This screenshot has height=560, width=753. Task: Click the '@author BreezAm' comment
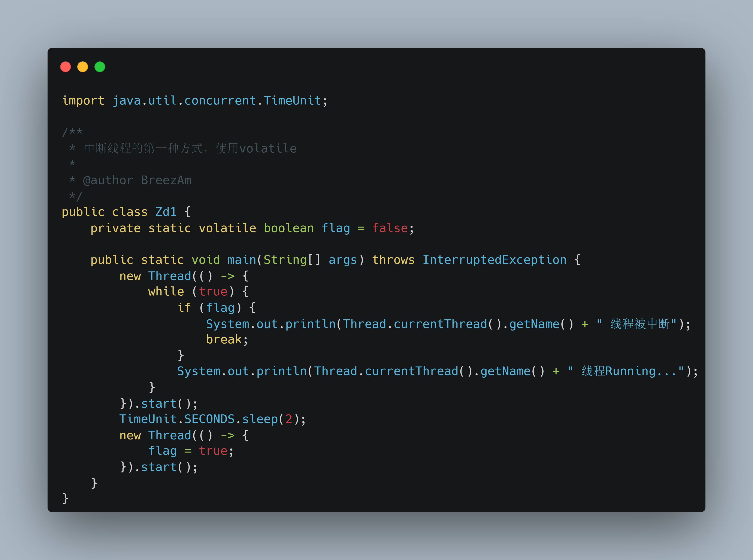137,180
